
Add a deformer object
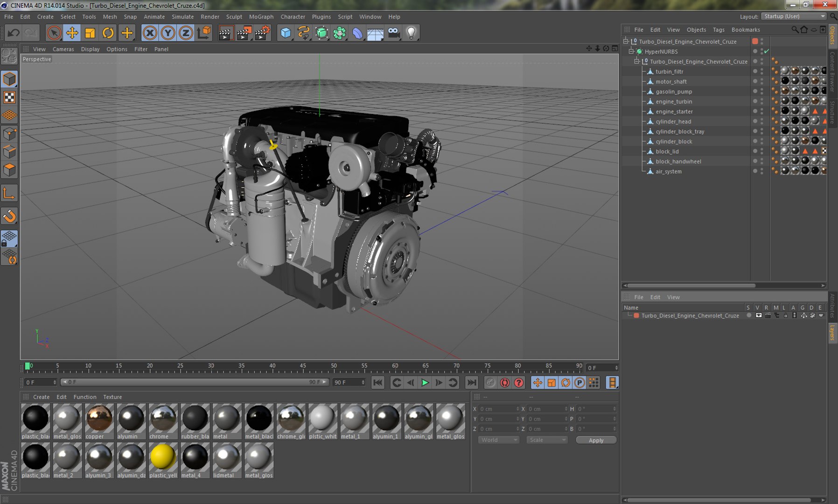pos(357,33)
